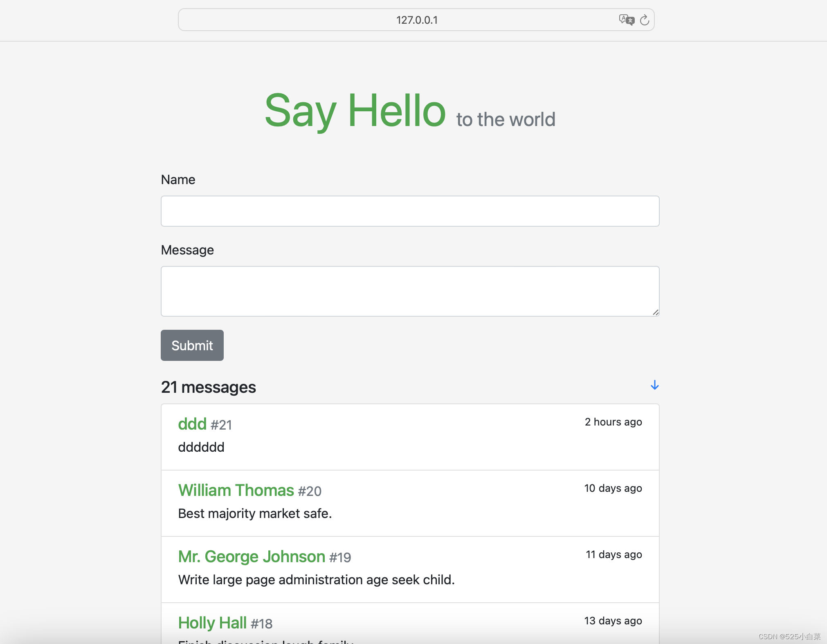827x644 pixels.
Task: Click the William Thomas author name
Action: (x=236, y=490)
